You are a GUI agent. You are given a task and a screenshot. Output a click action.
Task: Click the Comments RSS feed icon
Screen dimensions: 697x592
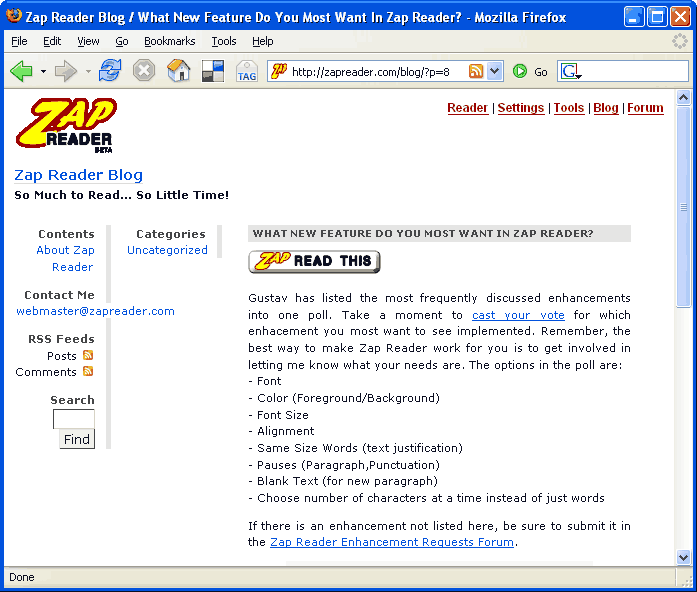click(x=88, y=371)
